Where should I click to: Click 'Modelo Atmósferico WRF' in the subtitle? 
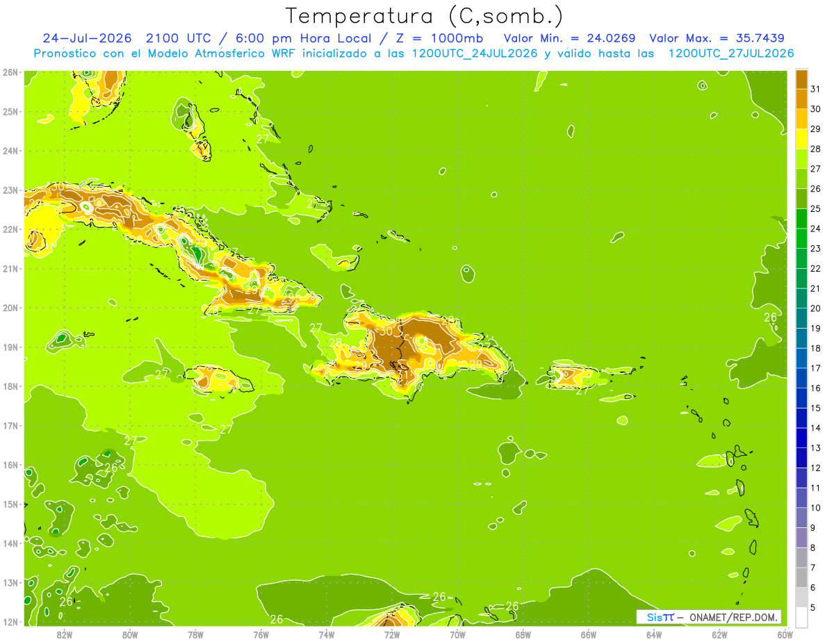point(222,53)
